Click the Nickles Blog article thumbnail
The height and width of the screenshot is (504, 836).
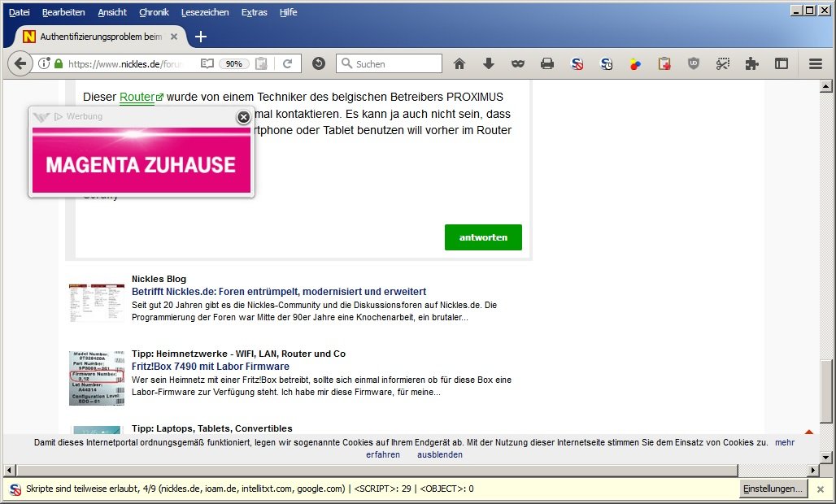(x=97, y=302)
